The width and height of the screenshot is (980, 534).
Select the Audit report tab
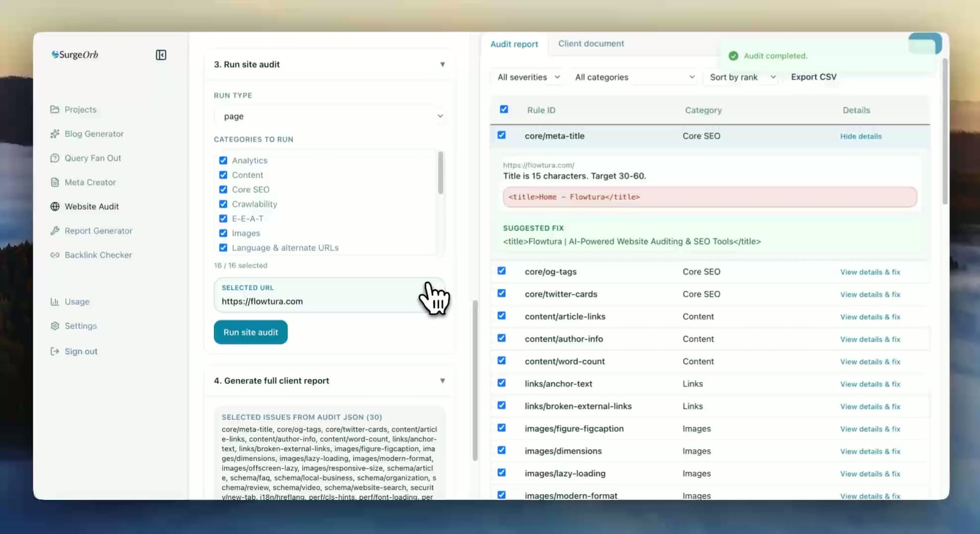click(x=514, y=44)
